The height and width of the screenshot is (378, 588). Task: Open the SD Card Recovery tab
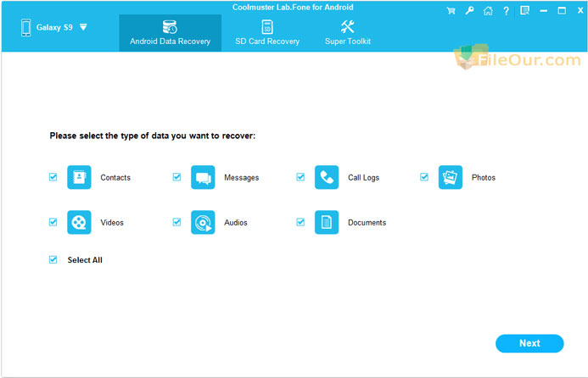tap(267, 33)
